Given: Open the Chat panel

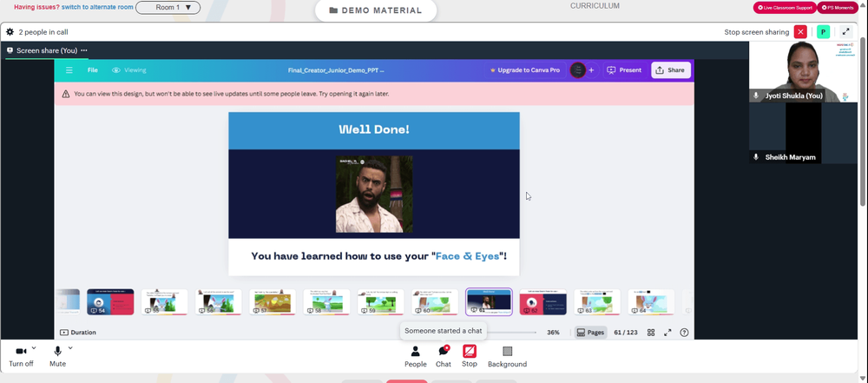Looking at the screenshot, I should 444,356.
